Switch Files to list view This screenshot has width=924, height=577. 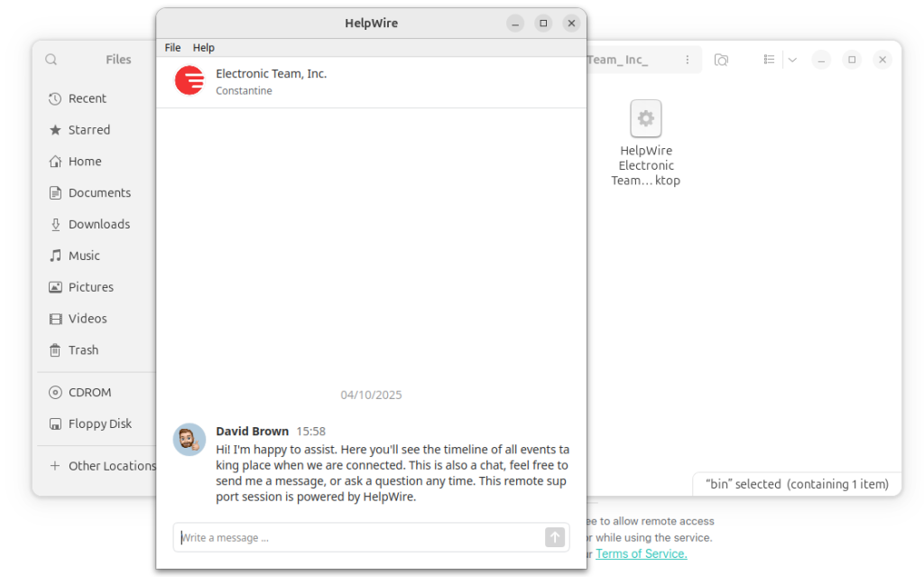pos(768,59)
